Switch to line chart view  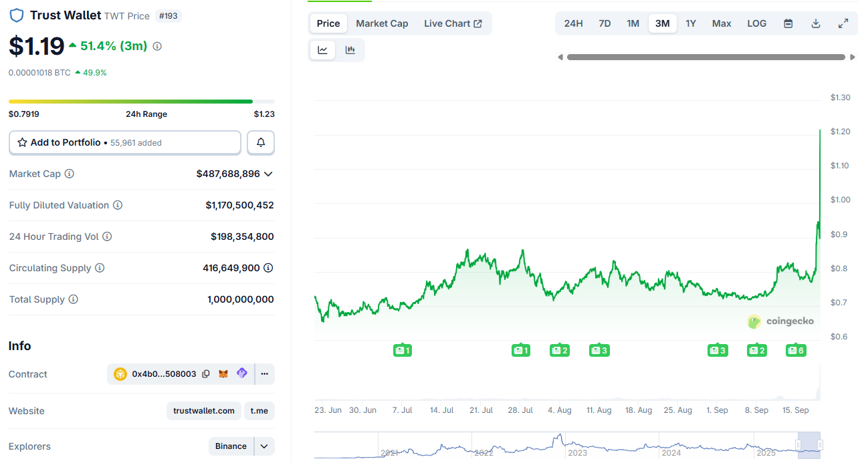pyautogui.click(x=323, y=50)
